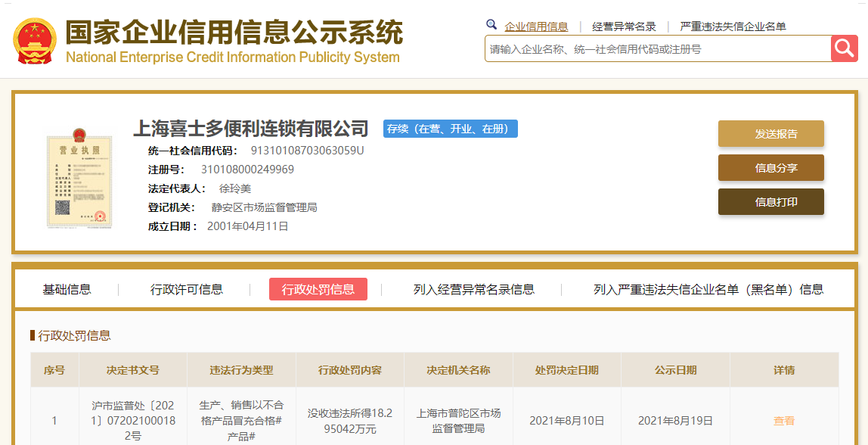The height and width of the screenshot is (445, 868).
Task: Click the penalty content 没收违法所得18.295042万元
Action: (x=350, y=422)
